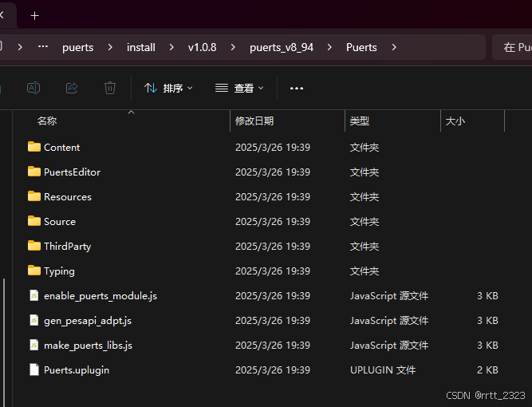
Task: Select the Source folder icon
Action: point(34,221)
